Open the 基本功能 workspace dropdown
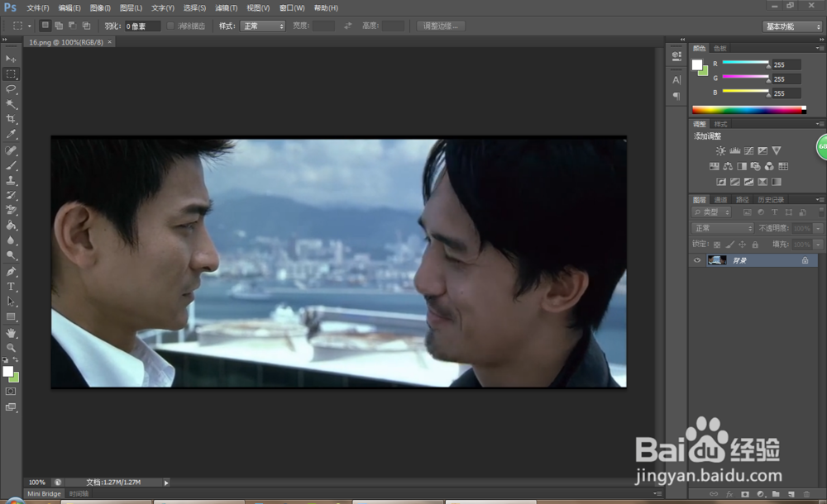The image size is (827, 504). point(793,26)
